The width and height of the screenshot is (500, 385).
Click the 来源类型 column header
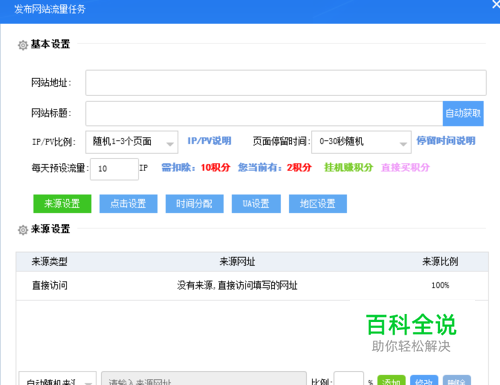click(x=50, y=262)
